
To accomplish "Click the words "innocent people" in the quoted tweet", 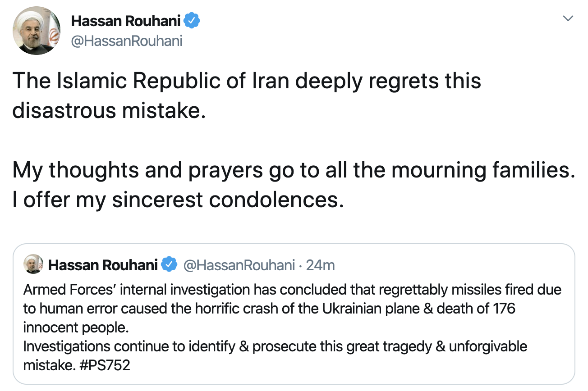I will coord(76,327).
